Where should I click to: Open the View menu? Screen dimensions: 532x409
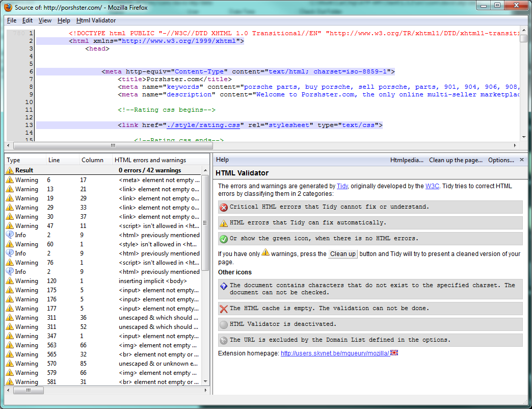click(45, 20)
